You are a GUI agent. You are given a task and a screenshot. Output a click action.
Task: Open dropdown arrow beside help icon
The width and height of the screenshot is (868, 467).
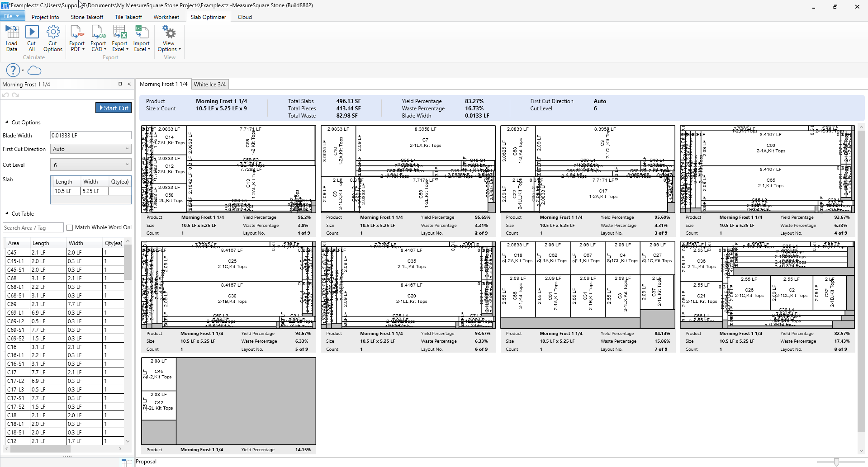tap(23, 71)
